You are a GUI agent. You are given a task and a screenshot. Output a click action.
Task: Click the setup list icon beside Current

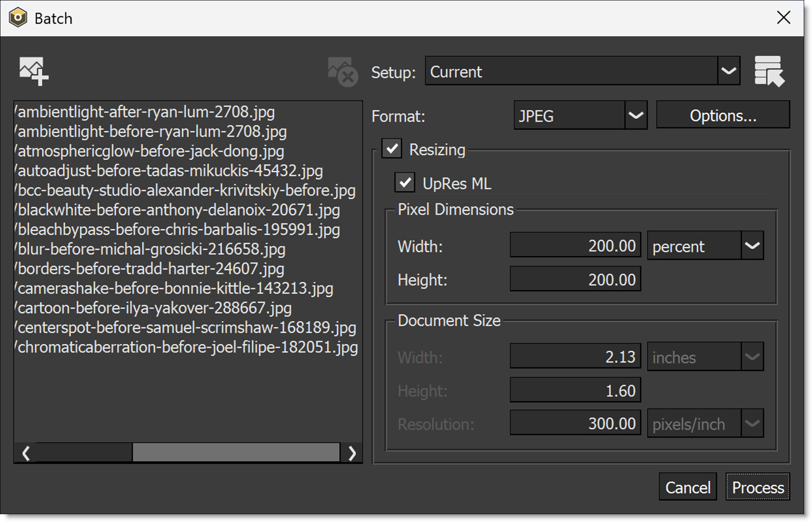[x=769, y=71]
